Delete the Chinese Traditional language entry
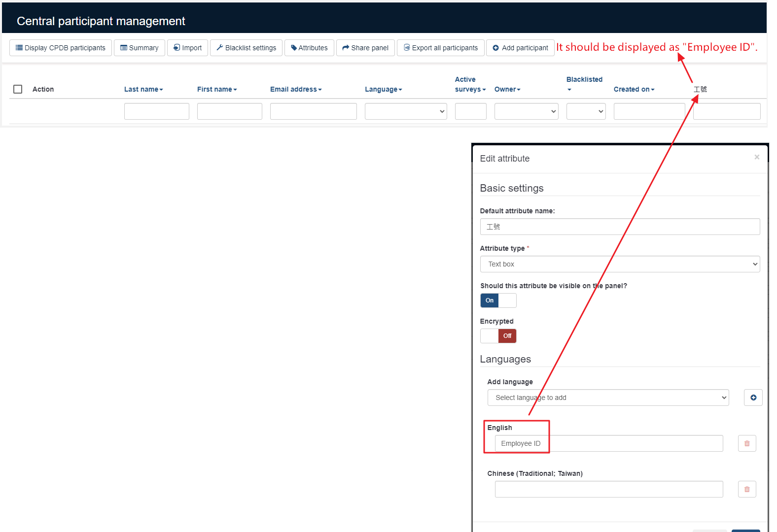The image size is (777, 532). coord(746,489)
